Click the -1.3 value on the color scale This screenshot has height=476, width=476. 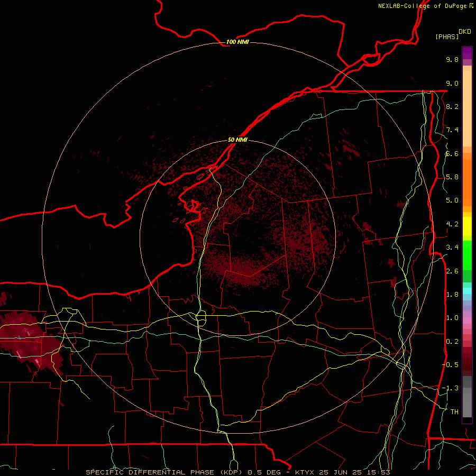pos(451,388)
